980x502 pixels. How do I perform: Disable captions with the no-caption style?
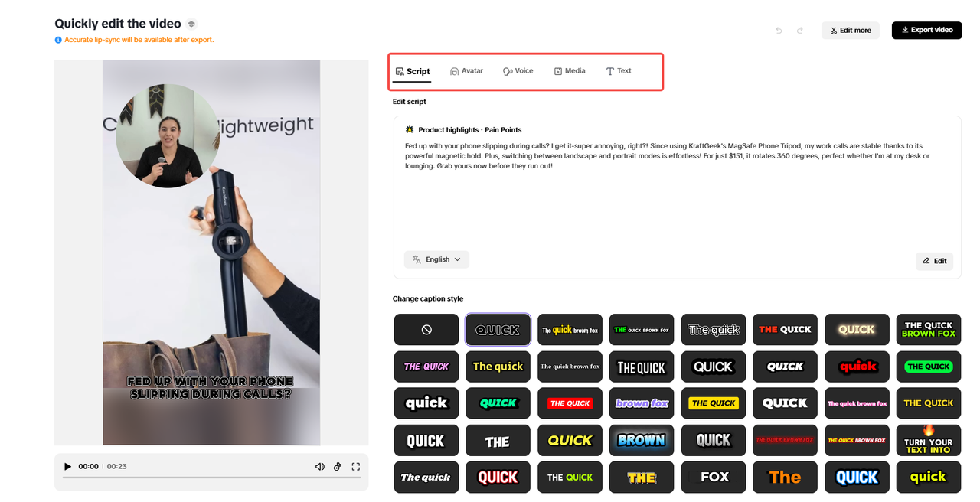[x=426, y=329]
